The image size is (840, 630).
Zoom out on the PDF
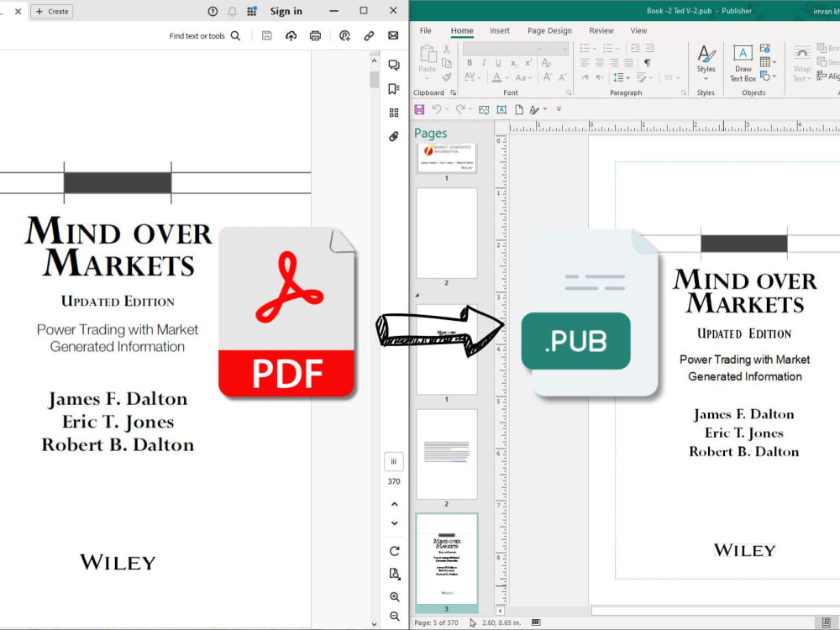(x=394, y=616)
